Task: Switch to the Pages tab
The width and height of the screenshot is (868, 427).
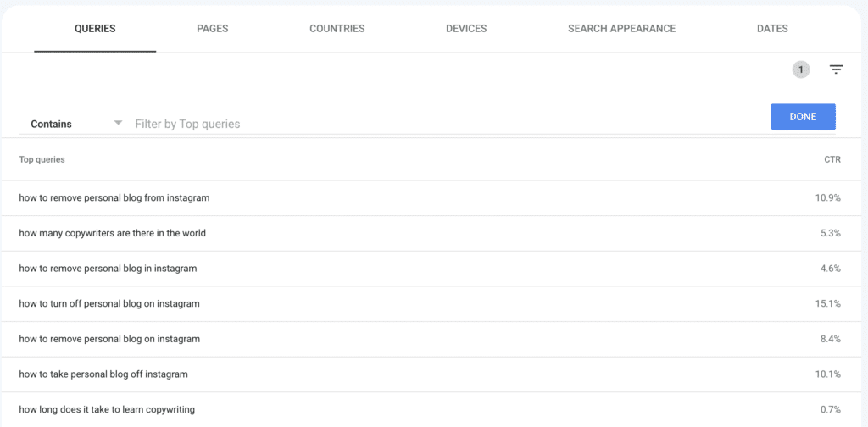Action: (212, 29)
